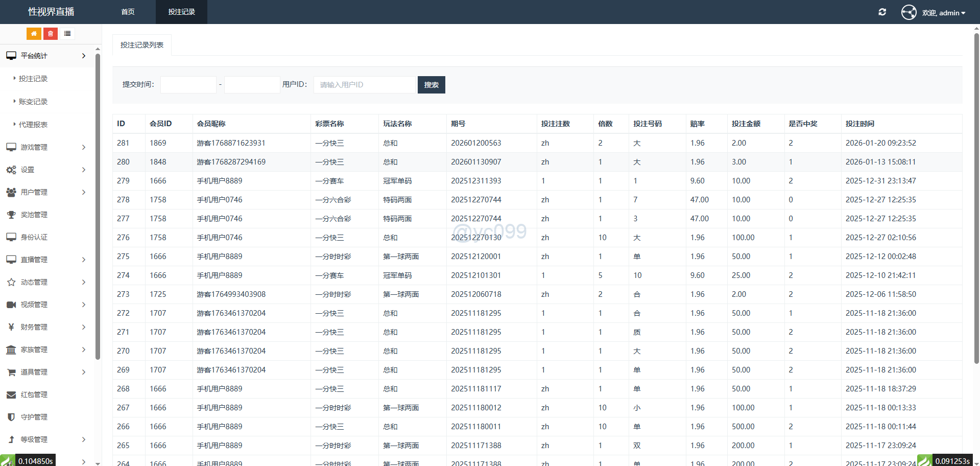
Task: Open 账变记录 in the sidebar
Action: coord(33,102)
